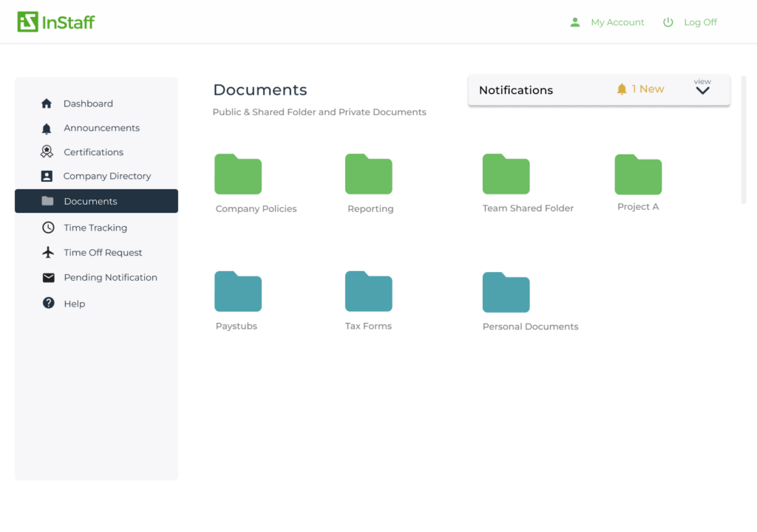Click the Company Directory contact icon
The image size is (757, 532).
(47, 176)
